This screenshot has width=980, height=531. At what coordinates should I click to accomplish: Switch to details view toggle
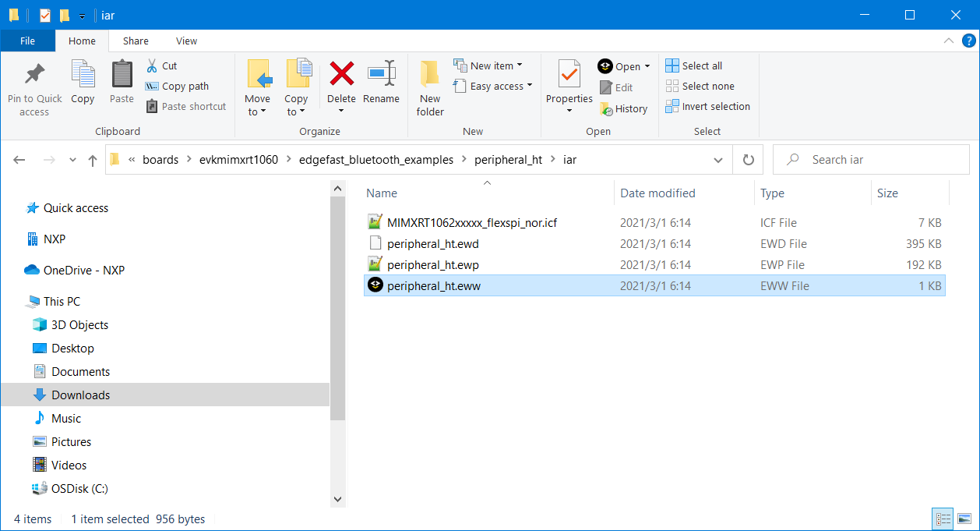(x=943, y=519)
